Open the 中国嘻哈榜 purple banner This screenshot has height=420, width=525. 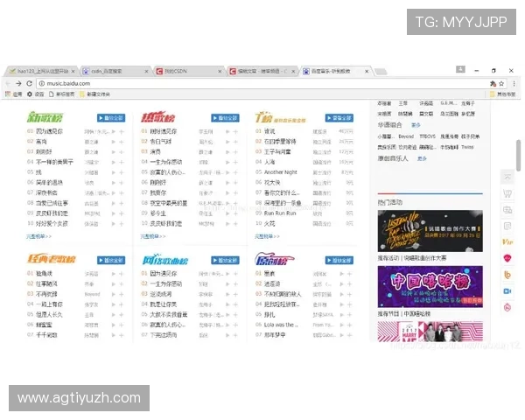click(x=430, y=287)
